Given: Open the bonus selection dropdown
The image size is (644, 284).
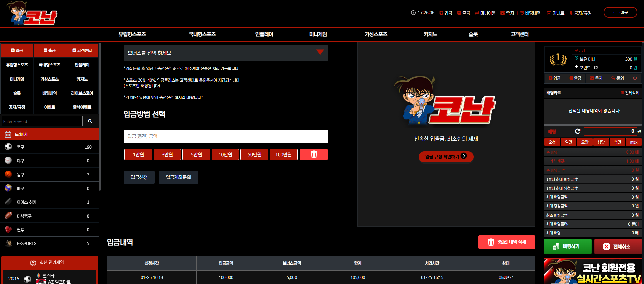Looking at the screenshot, I should 226,53.
